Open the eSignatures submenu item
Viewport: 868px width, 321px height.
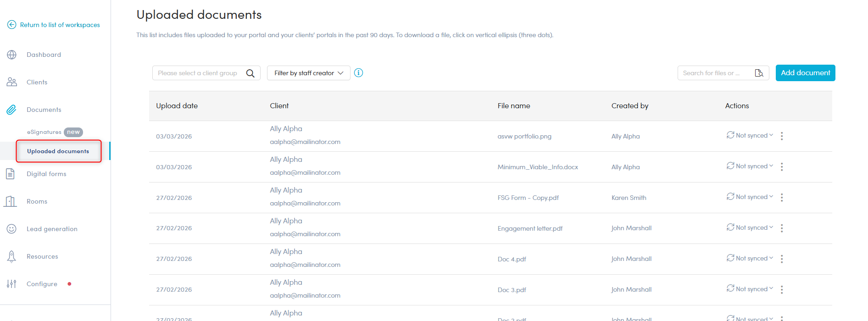[44, 132]
